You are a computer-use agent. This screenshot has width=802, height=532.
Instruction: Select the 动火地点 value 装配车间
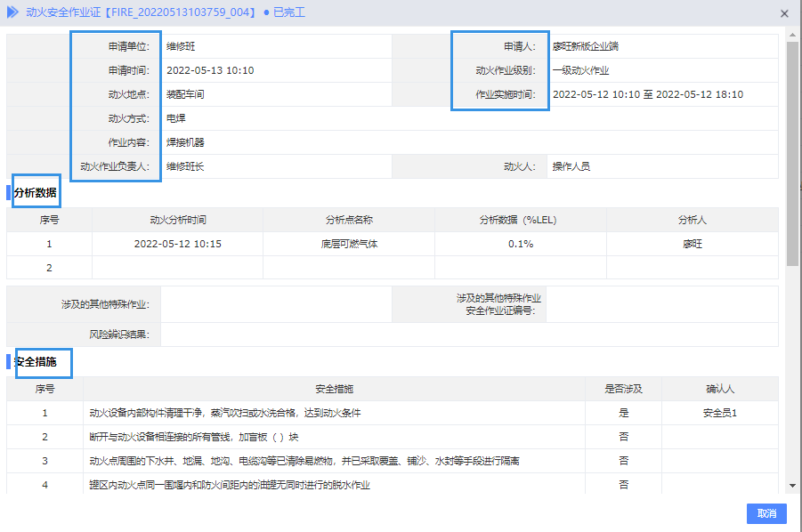(185, 94)
